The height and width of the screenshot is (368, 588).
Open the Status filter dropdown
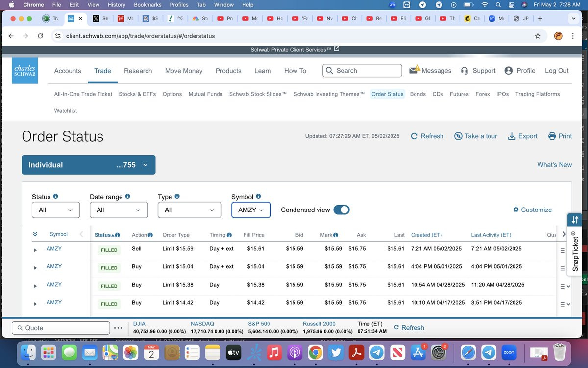coord(56,210)
